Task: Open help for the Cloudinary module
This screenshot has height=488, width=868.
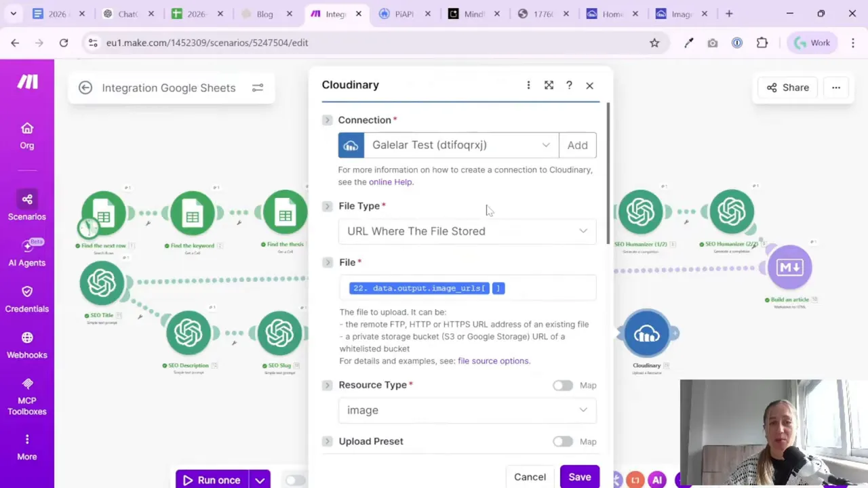Action: coord(569,85)
